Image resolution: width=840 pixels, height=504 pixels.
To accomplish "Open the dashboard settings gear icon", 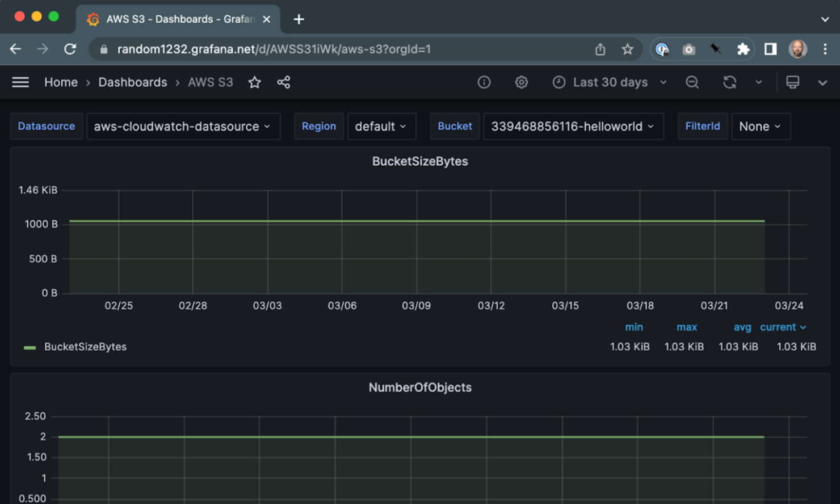I will click(521, 82).
